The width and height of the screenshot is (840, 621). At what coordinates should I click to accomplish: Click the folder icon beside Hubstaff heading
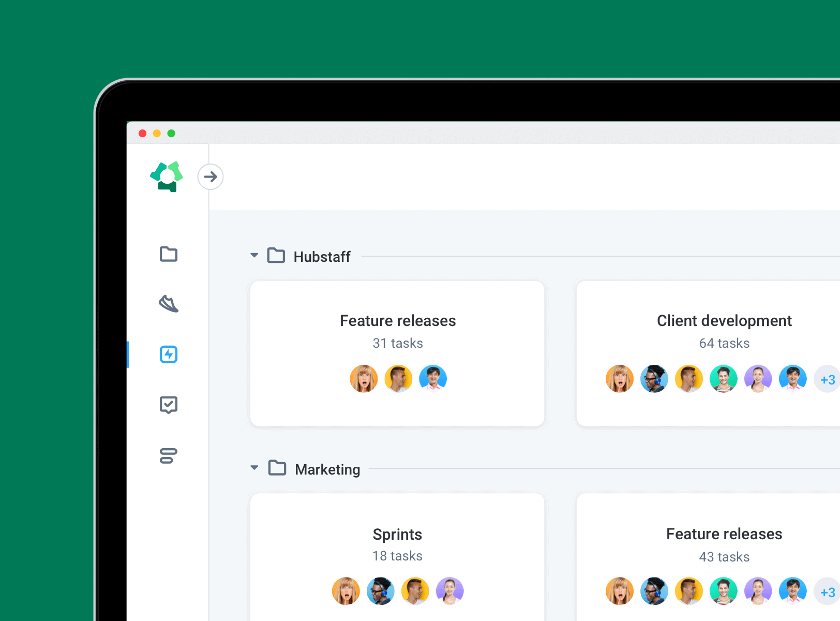277,256
